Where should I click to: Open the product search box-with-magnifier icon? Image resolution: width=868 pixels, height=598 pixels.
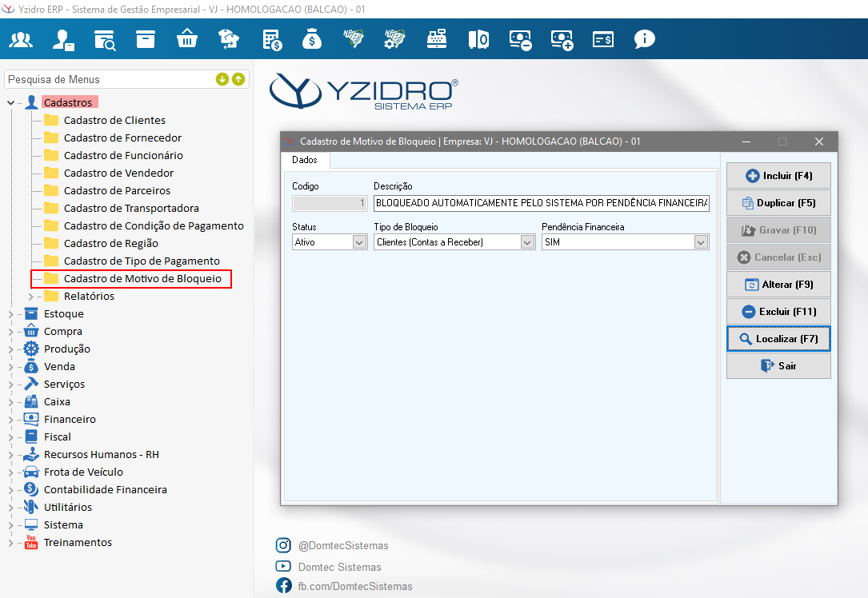pyautogui.click(x=105, y=40)
